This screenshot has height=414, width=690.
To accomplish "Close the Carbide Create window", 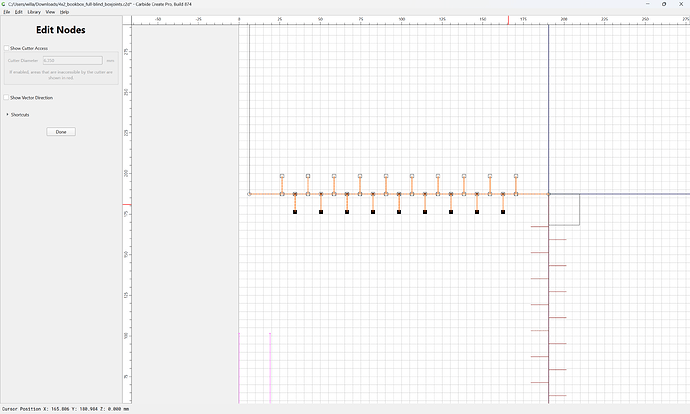I will [x=681, y=4].
